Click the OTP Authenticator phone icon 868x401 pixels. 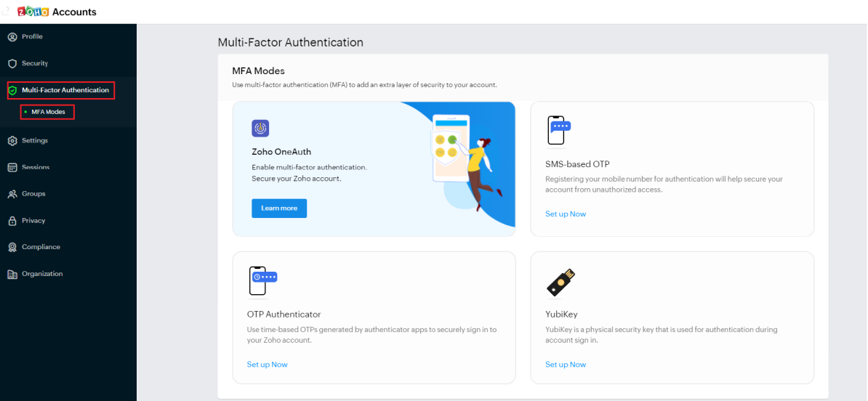[262, 281]
